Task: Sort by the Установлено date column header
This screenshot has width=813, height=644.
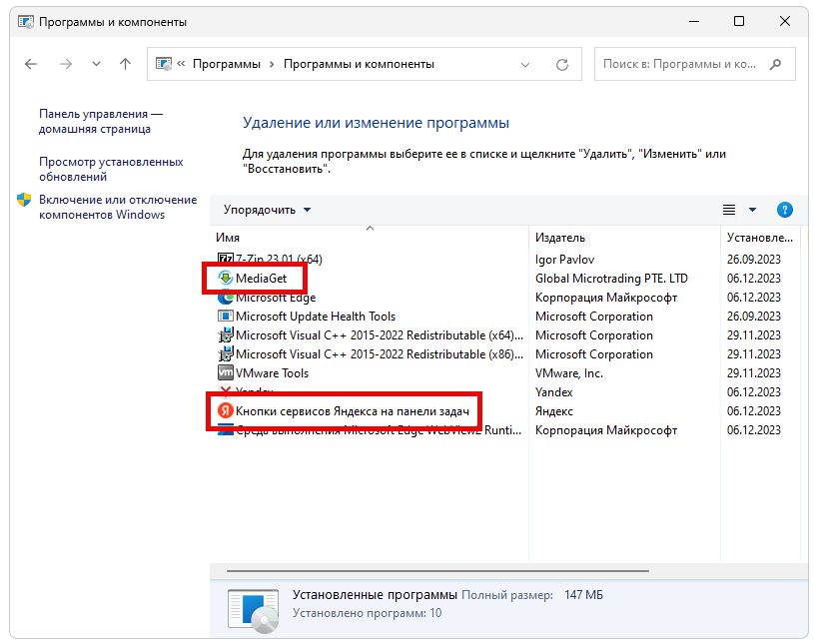Action: pyautogui.click(x=760, y=238)
